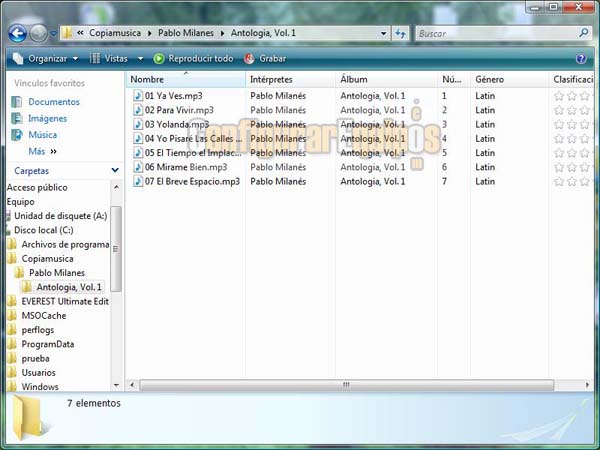Viewport: 600px width, 450px height.
Task: Click the folder icon in address bar
Action: pyautogui.click(x=67, y=33)
